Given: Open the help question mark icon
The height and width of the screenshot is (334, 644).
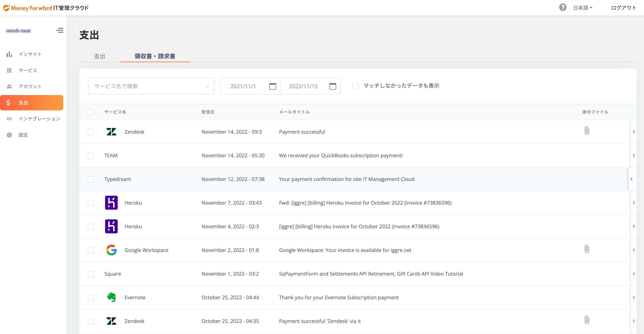Looking at the screenshot, I should pyautogui.click(x=562, y=7).
